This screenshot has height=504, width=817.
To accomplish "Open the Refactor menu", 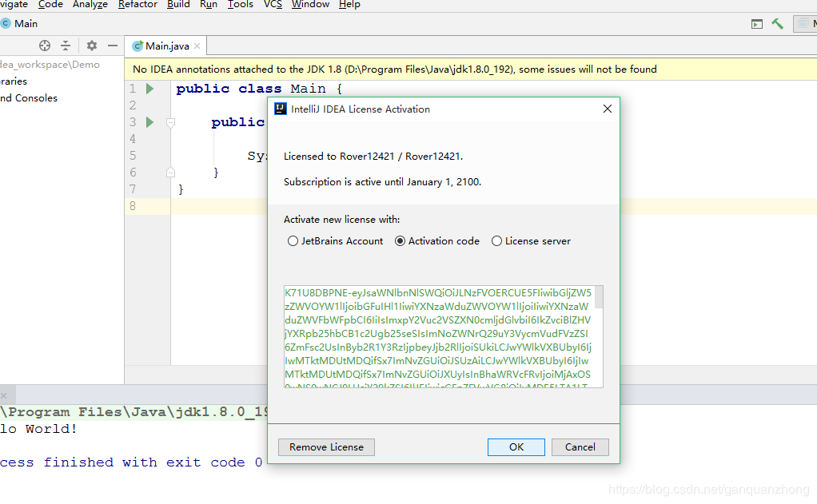I will 137,5.
